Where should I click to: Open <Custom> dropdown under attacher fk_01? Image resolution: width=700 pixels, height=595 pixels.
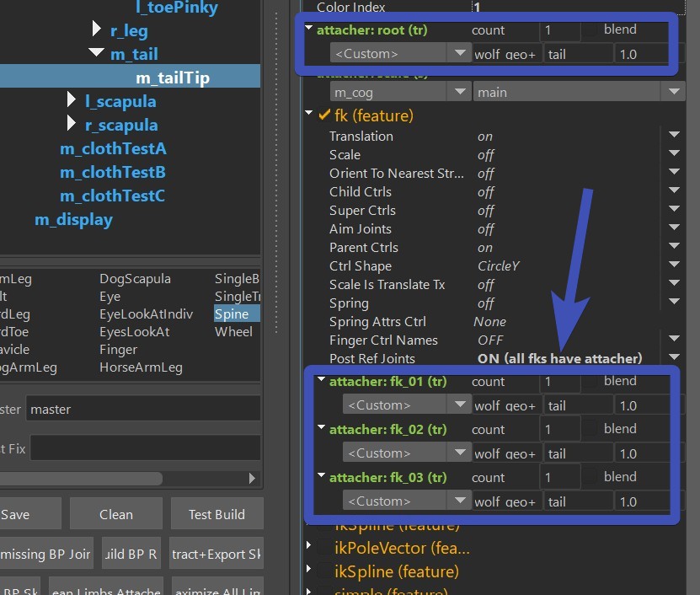(x=407, y=405)
